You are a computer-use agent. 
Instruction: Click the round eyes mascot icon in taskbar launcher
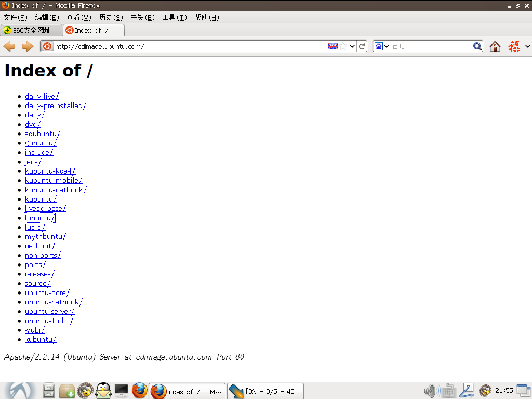85,391
